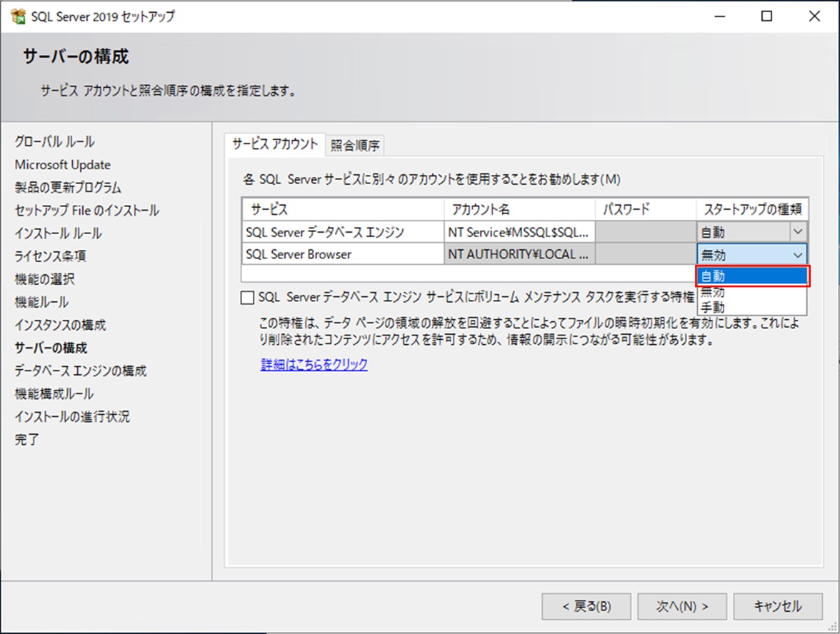
Task: Click the スタートアップの種類 column header
Action: 752,210
